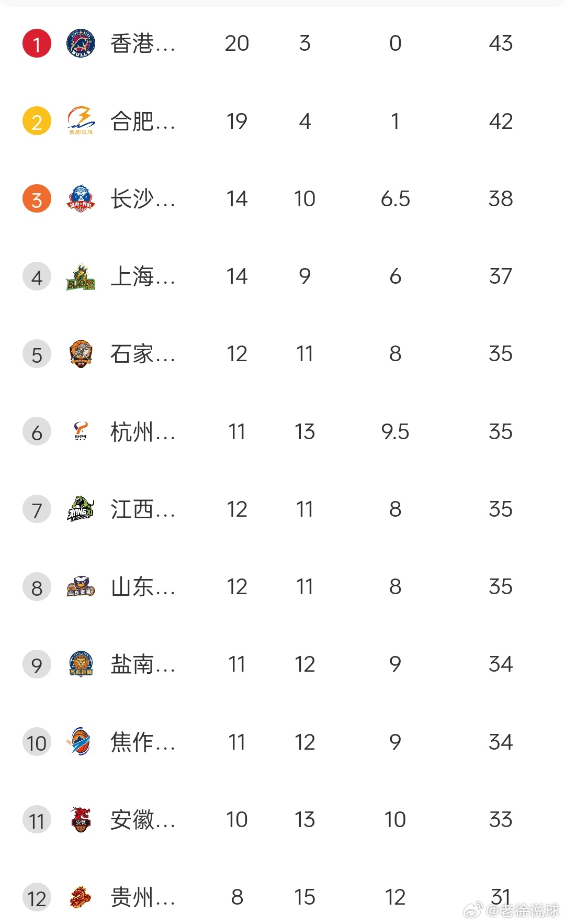Tap the 贵州… team name
Screen dimensions: 565x924
pyautogui.click(x=142, y=897)
